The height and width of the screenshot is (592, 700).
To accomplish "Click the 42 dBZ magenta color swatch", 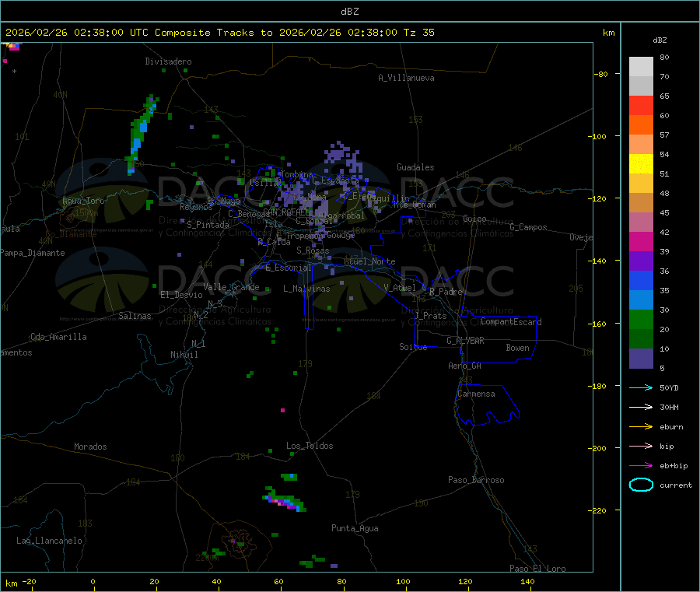I will 641,241.
